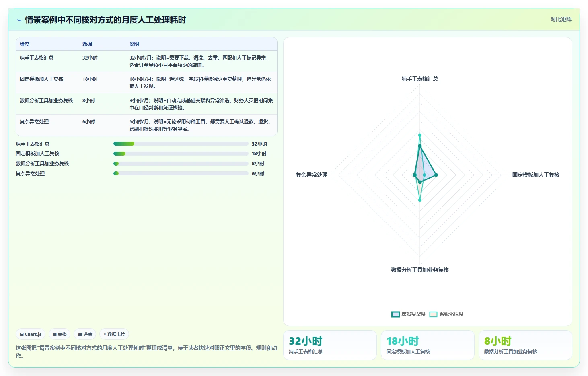Click the 复杂异常处理 progress bar
The image size is (588, 376).
point(181,173)
